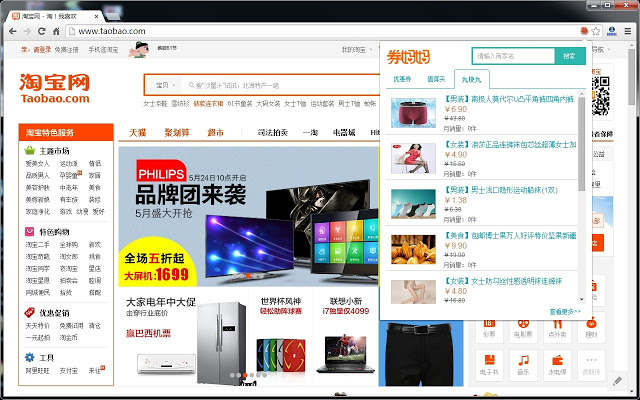The image size is (640, 400).
Task: Open the browser home page icon
Action: (56, 31)
